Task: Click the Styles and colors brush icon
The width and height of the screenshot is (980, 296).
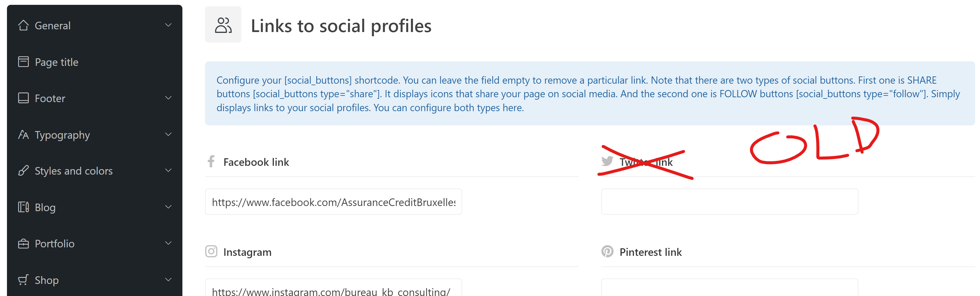Action: pyautogui.click(x=23, y=171)
